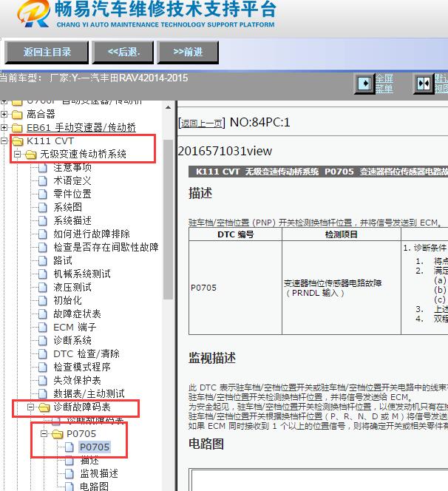
Task: Collapse the 诊断故障码表 tree node
Action: coord(30,407)
